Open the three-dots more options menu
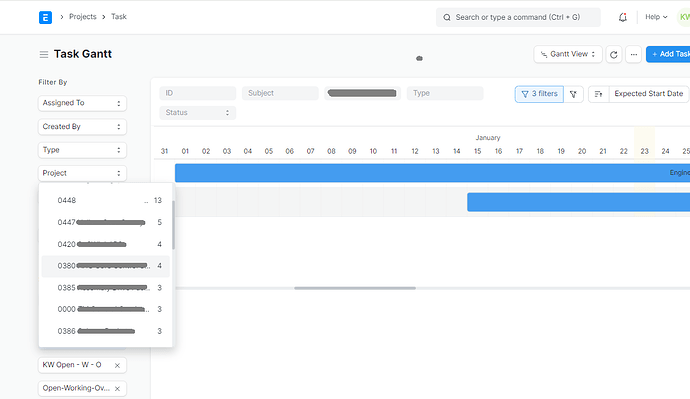 click(x=633, y=55)
